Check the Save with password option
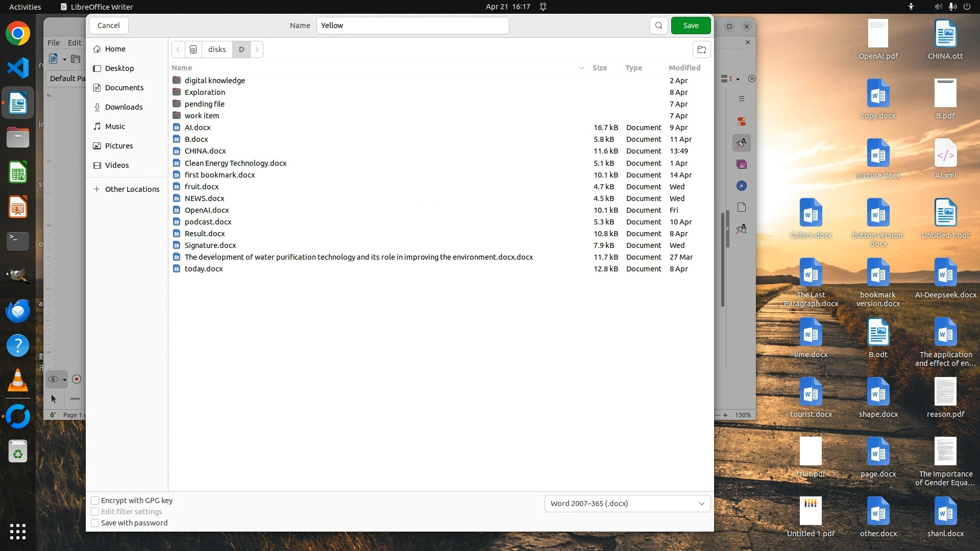Screen dimensions: 980x551 click(x=95, y=523)
